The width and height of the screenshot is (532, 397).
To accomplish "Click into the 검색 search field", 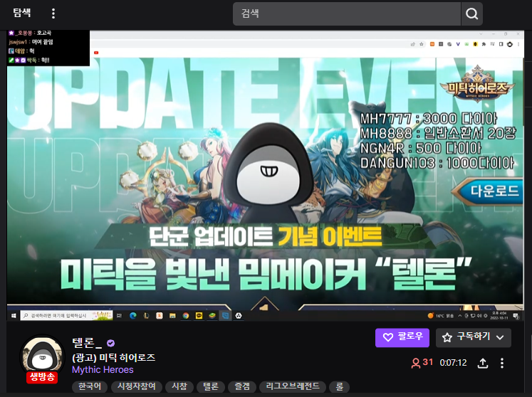I will coord(346,14).
